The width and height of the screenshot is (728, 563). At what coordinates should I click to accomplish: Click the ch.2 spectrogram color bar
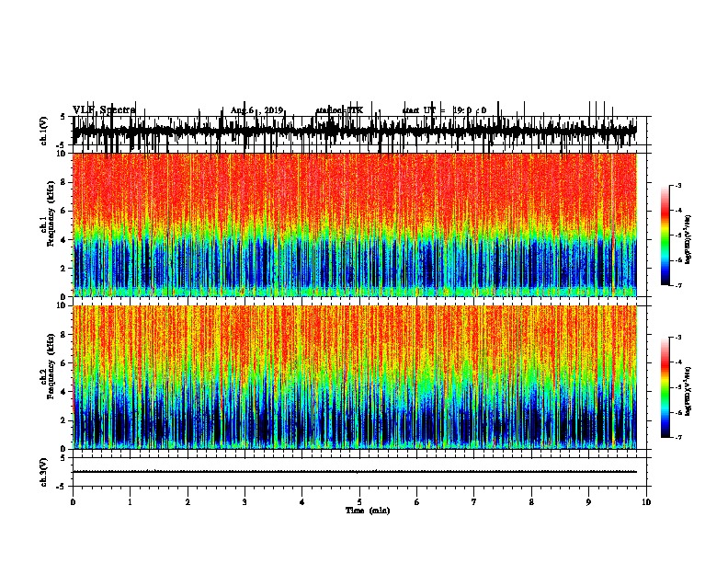pos(665,387)
